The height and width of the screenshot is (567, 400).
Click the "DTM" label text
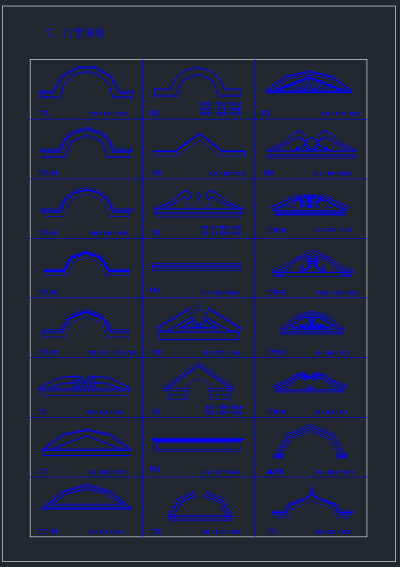(269, 173)
